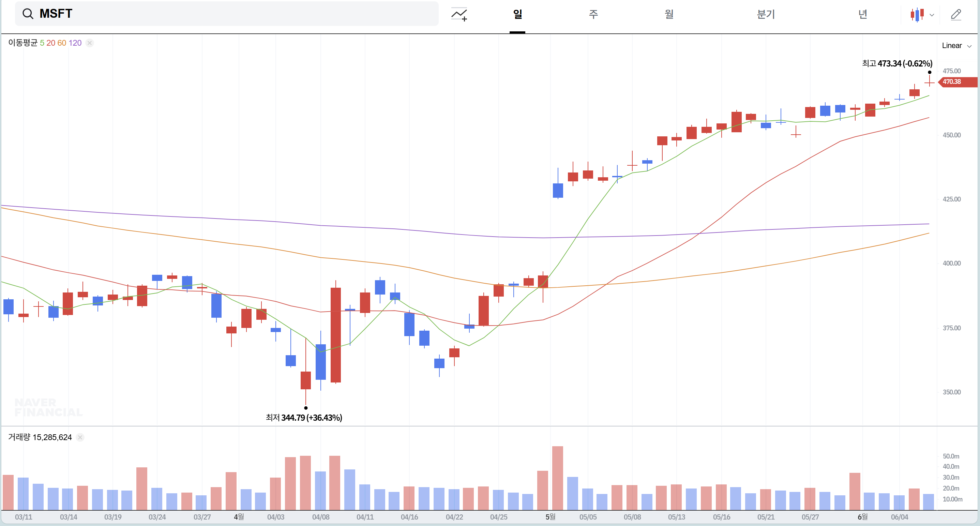
Task: Switch to the 분기 (quarterly) tab
Action: [766, 14]
